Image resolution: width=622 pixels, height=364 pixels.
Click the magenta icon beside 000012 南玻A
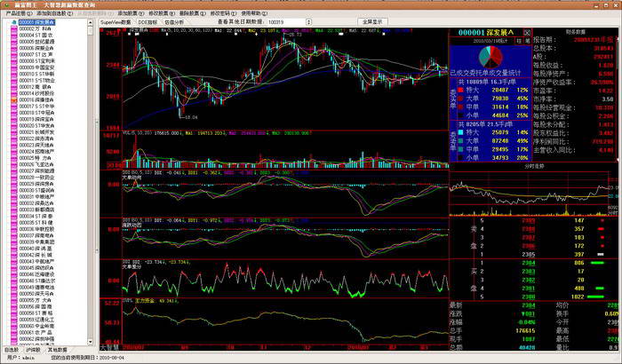pyautogui.click(x=14, y=87)
